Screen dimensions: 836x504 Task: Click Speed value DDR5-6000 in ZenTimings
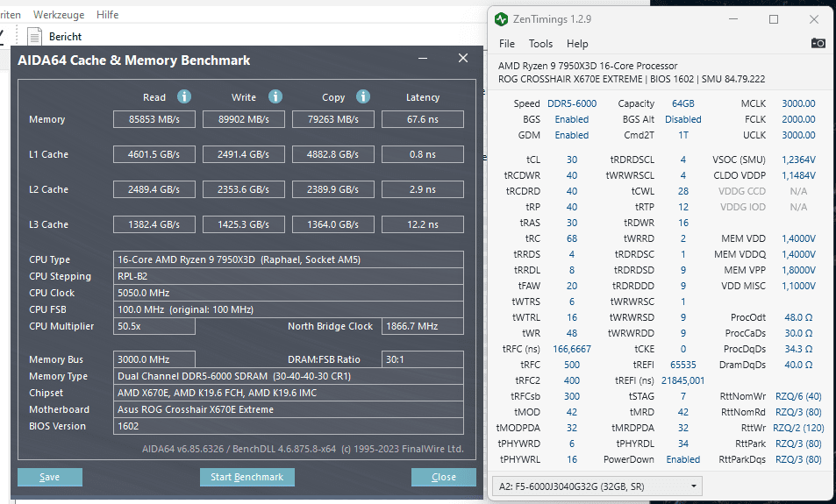(x=572, y=103)
